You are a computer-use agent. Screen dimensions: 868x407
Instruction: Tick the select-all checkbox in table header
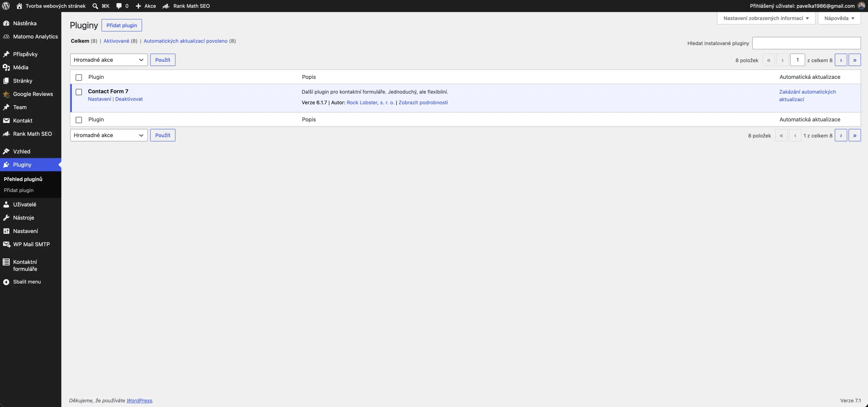79,77
